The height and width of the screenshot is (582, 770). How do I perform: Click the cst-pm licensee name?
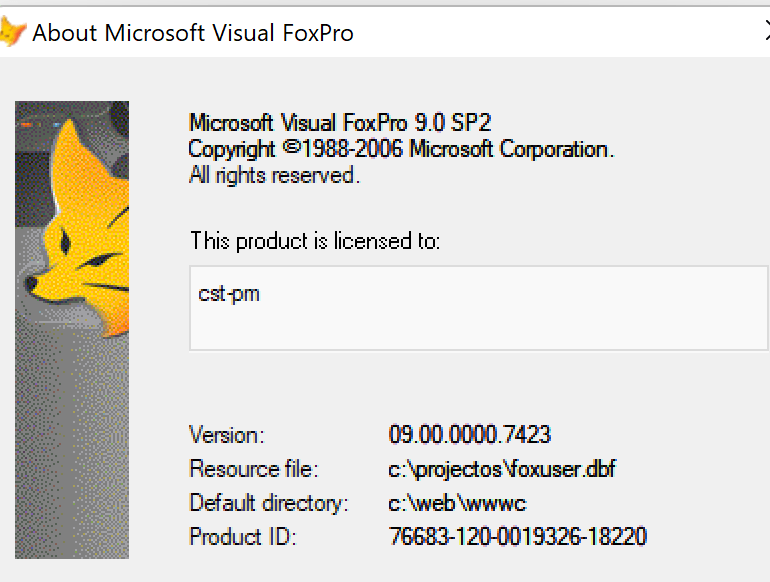[x=229, y=294]
